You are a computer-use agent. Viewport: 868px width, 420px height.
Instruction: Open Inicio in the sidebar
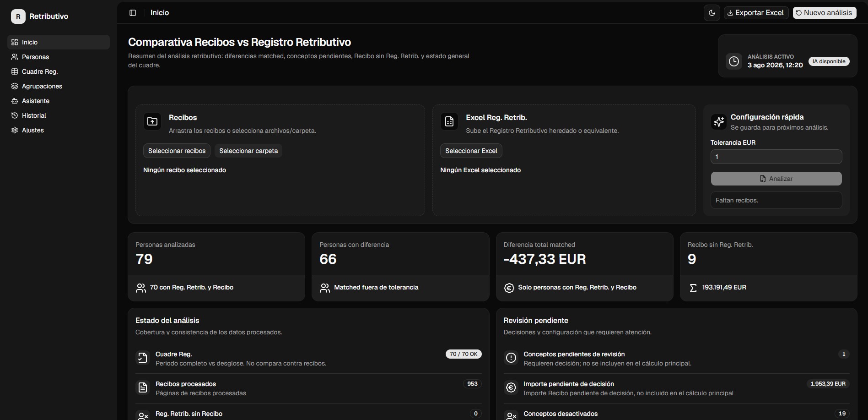point(59,42)
